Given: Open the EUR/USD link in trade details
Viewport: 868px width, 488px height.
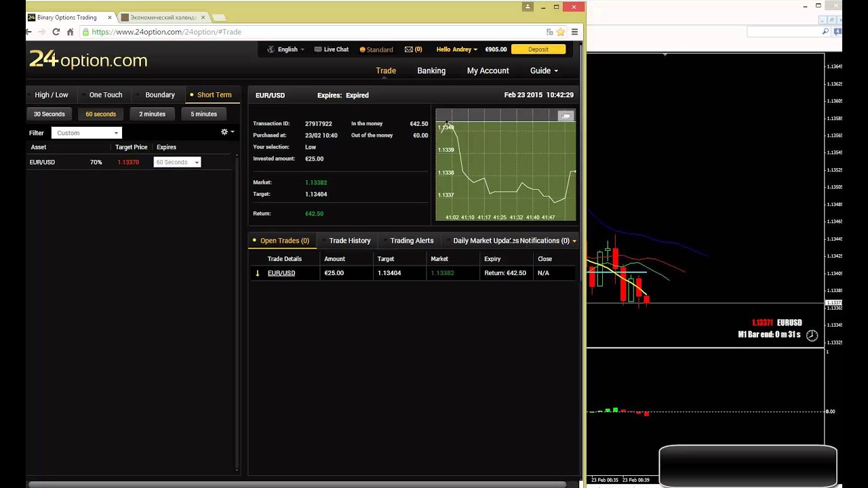Looking at the screenshot, I should point(281,273).
